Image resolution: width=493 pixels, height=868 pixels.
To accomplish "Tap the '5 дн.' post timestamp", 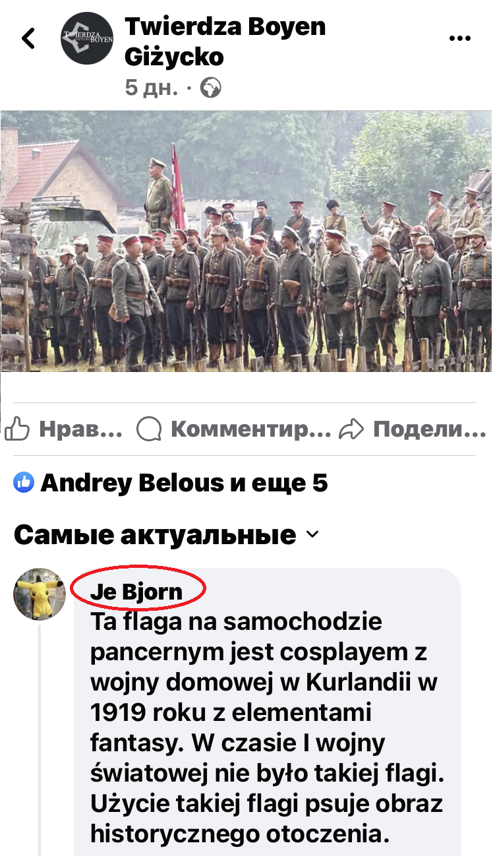I will 152,88.
